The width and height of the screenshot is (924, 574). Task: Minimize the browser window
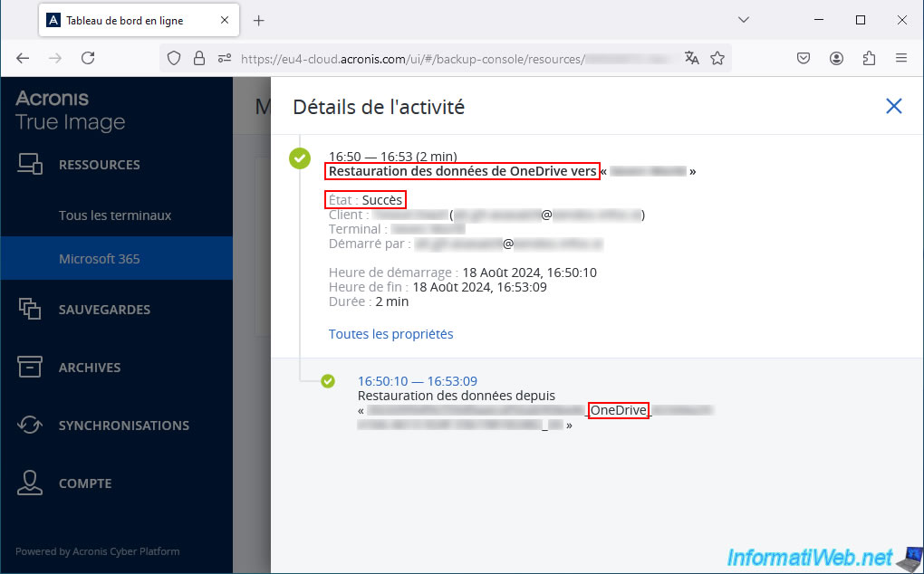(x=819, y=20)
